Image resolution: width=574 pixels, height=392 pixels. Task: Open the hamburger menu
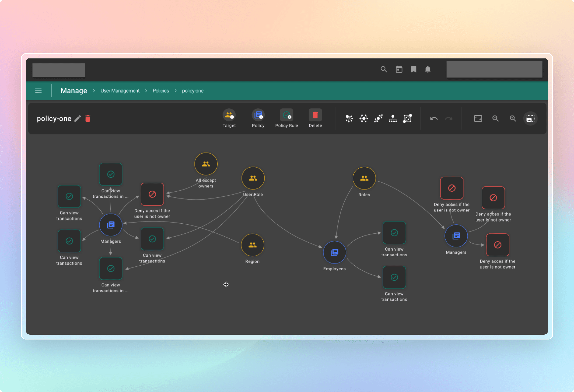pyautogui.click(x=38, y=90)
